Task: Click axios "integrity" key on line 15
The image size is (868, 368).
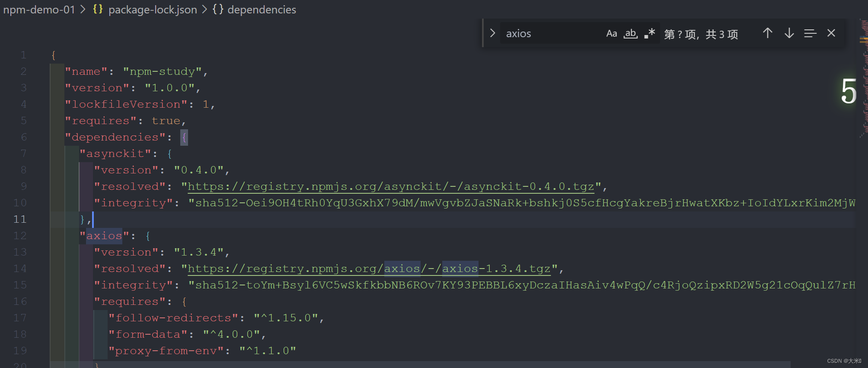Action: (134, 285)
